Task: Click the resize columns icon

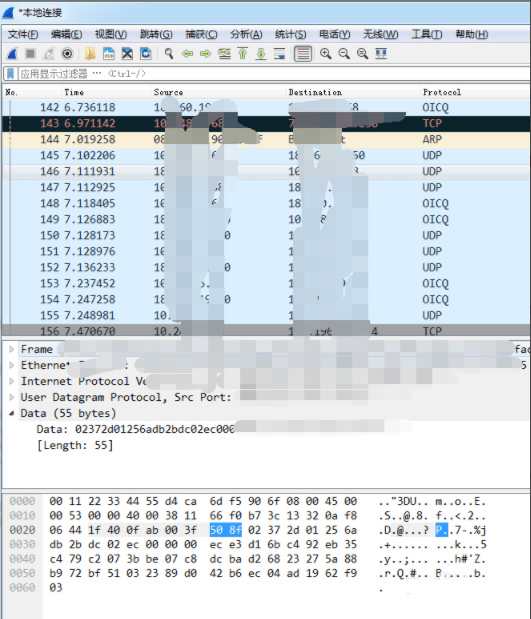Action: click(381, 54)
